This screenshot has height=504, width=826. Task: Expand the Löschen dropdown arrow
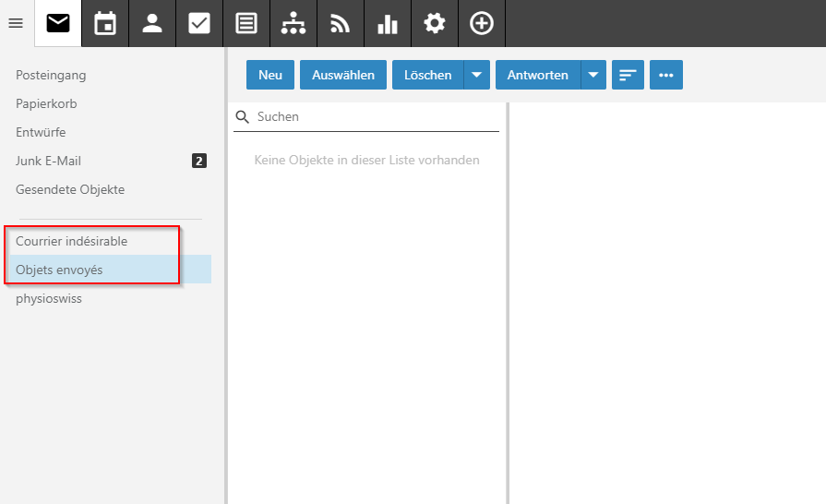(x=477, y=76)
